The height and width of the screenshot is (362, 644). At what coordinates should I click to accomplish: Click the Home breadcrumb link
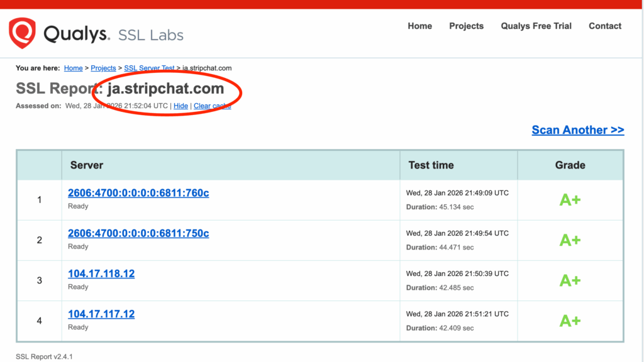pos(73,68)
